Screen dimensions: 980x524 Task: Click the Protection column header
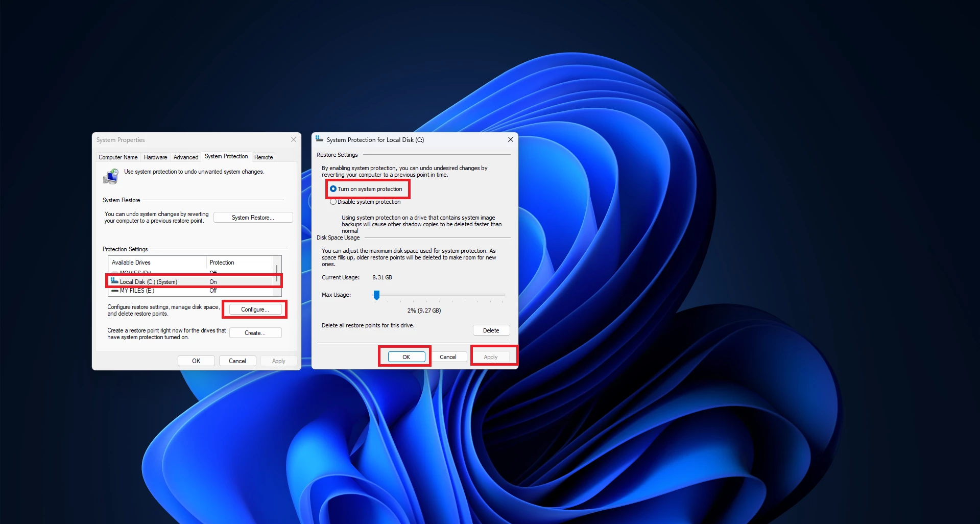(x=240, y=263)
